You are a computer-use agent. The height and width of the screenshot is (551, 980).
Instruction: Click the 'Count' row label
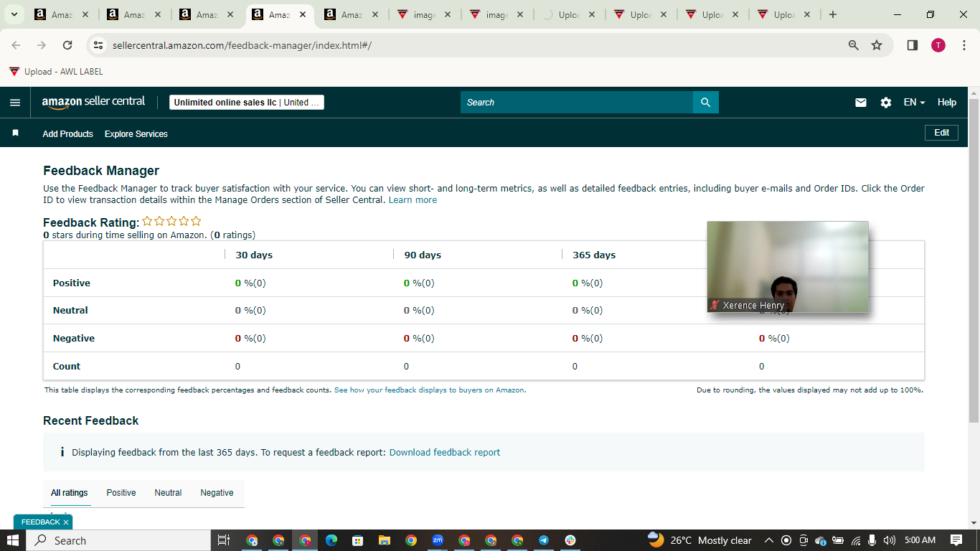click(67, 367)
